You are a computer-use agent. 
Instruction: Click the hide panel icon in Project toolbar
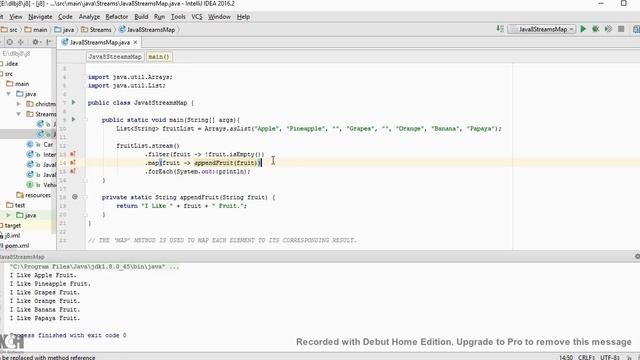49,42
